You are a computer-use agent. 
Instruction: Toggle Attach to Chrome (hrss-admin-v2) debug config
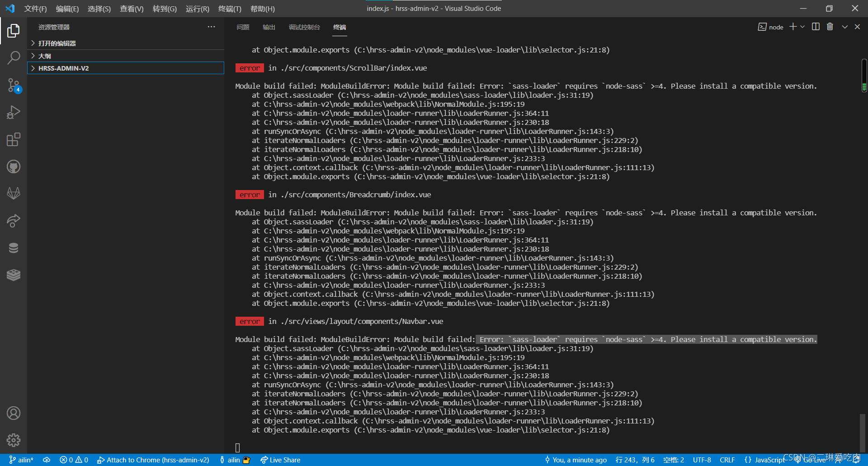pos(153,460)
